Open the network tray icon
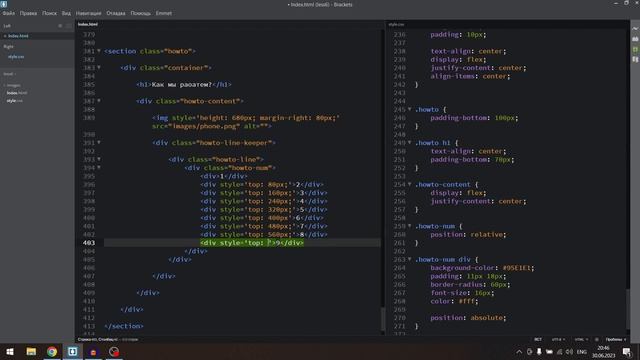This screenshot has width=640, height=360. point(559,351)
